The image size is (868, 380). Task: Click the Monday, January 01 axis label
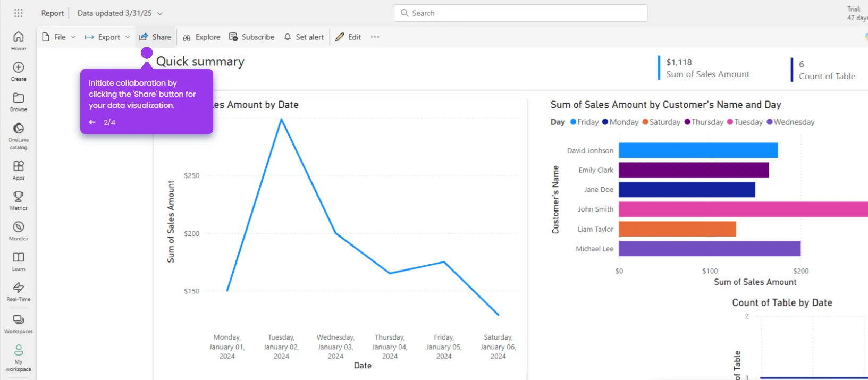[x=227, y=347]
